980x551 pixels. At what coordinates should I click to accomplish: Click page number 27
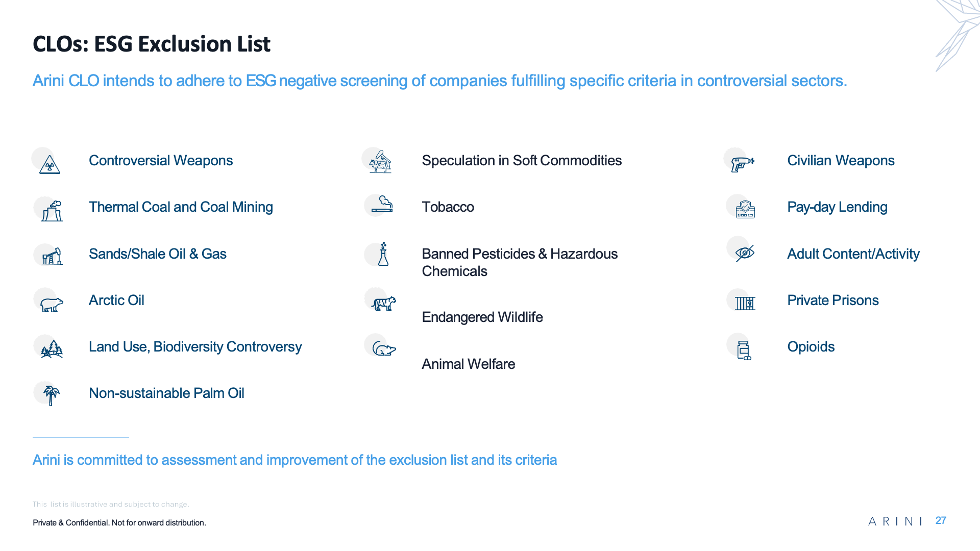(x=941, y=521)
